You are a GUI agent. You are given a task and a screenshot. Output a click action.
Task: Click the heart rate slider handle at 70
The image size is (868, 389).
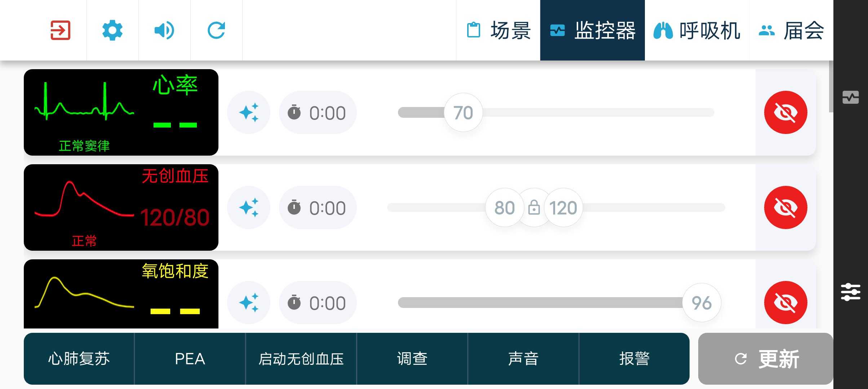463,113
